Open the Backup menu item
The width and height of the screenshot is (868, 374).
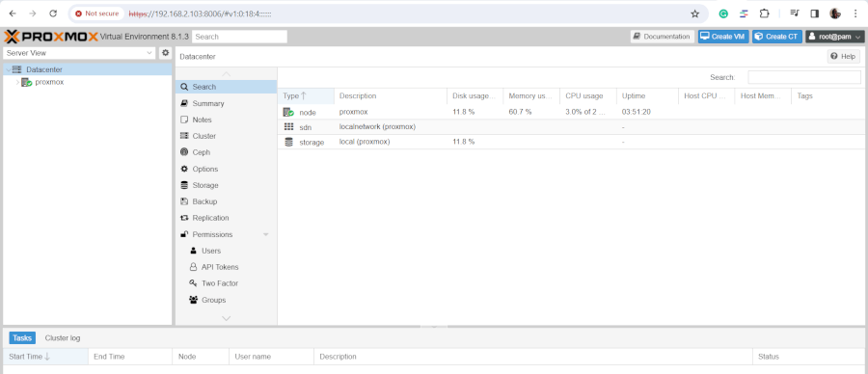click(x=226, y=201)
